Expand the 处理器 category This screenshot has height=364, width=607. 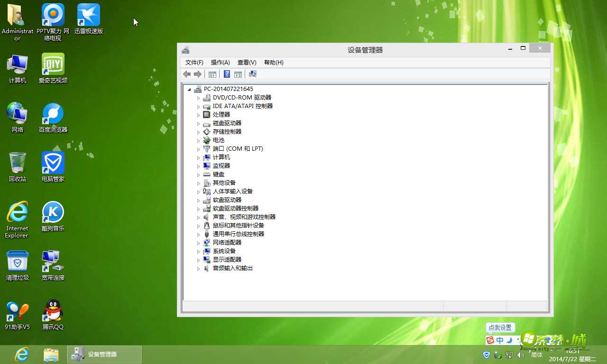pos(199,114)
